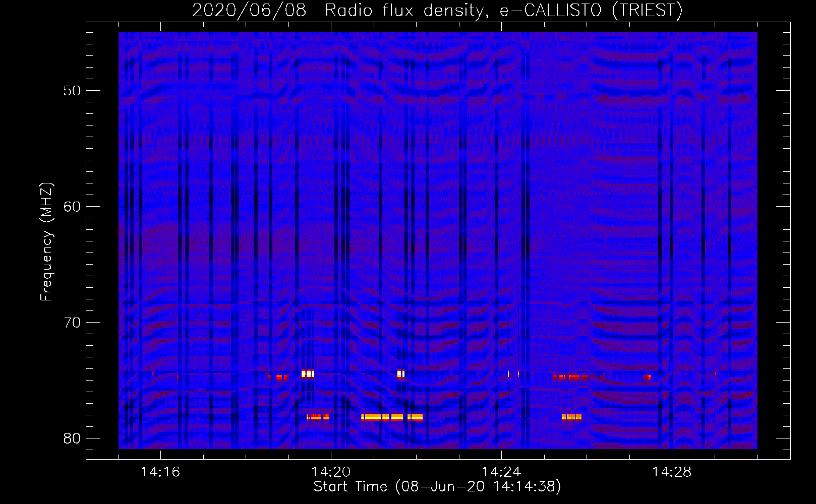
Task: Click the 60 frequency tick label
Action: 73,207
